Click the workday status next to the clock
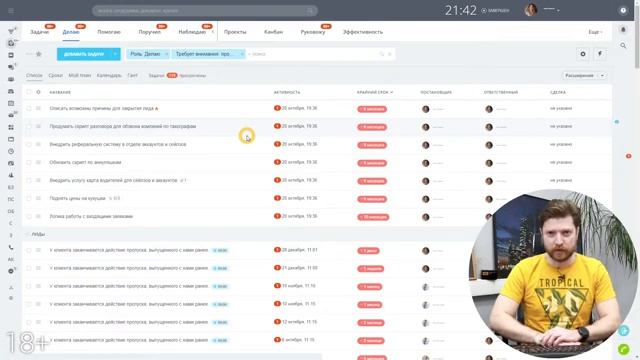Image resolution: width=640 pixels, height=360 pixels. [495, 11]
